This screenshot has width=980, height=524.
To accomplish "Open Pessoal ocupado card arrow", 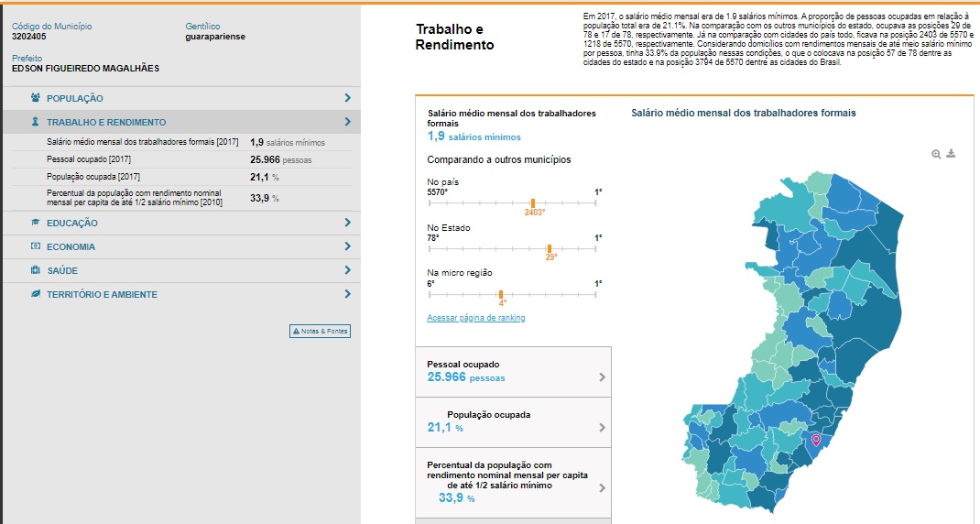I will (x=602, y=377).
